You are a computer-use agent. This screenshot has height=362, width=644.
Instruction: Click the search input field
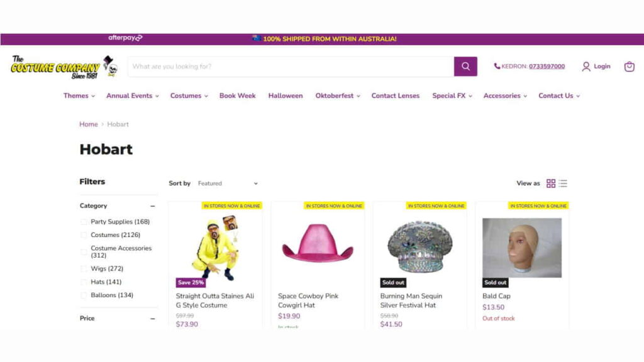[291, 67]
